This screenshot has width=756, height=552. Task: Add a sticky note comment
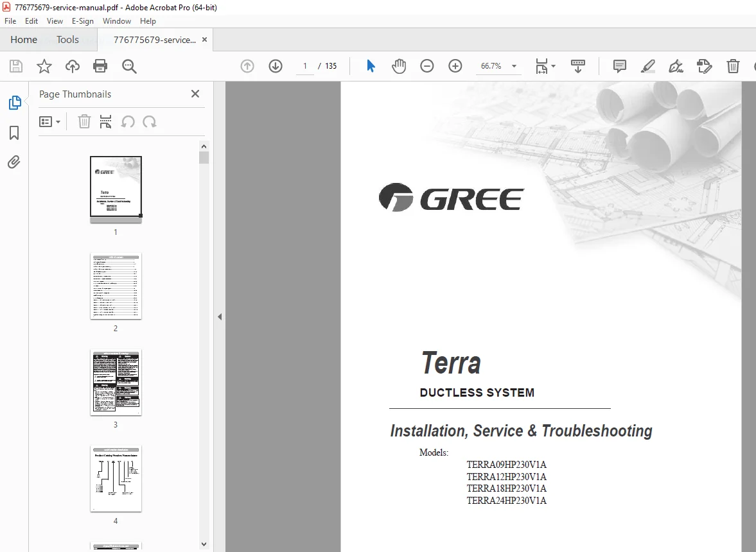620,66
